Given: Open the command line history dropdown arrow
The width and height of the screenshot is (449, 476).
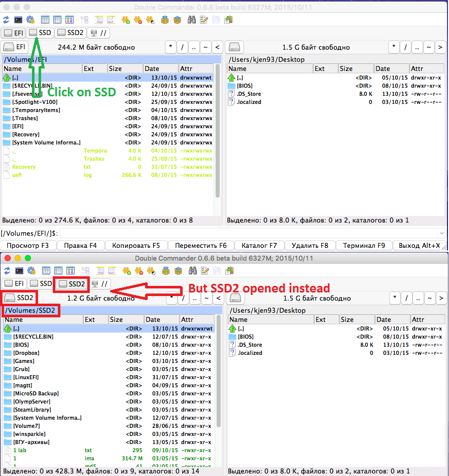Looking at the screenshot, I should click(x=440, y=233).
